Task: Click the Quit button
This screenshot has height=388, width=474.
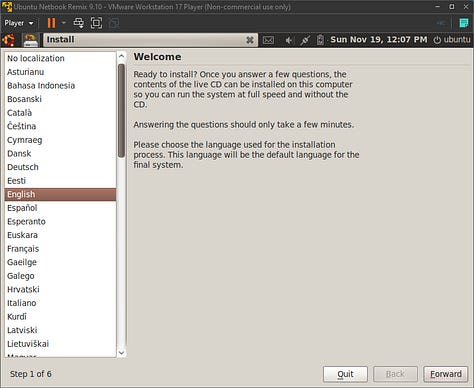Action: (x=345, y=374)
